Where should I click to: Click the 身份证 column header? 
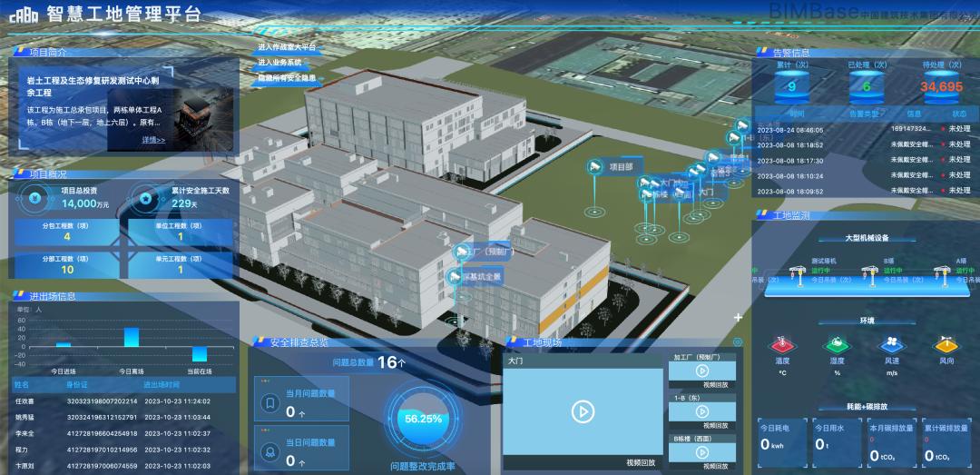pyautogui.click(x=75, y=385)
